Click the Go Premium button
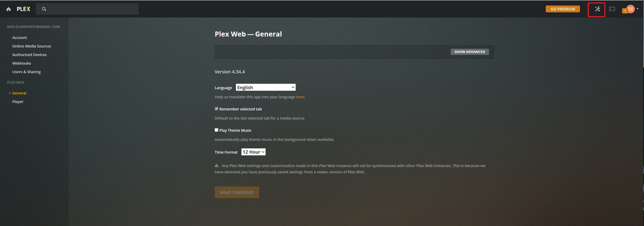This screenshot has width=644, height=226. (x=562, y=9)
